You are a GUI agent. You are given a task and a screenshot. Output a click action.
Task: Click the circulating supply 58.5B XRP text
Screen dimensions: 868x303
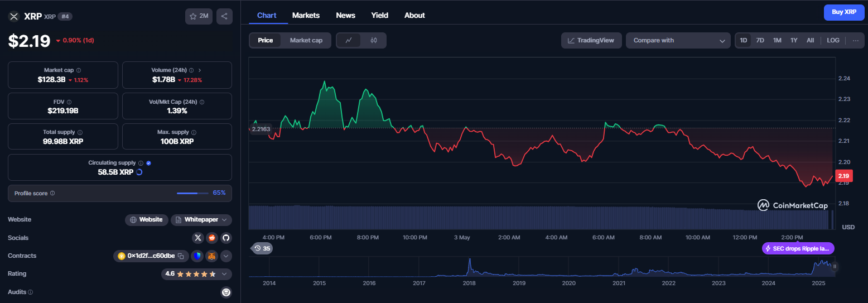tap(115, 172)
